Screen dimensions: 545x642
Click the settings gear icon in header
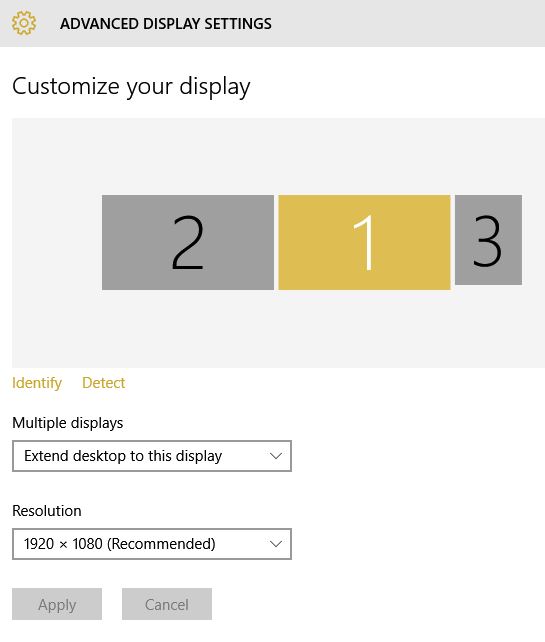24,23
